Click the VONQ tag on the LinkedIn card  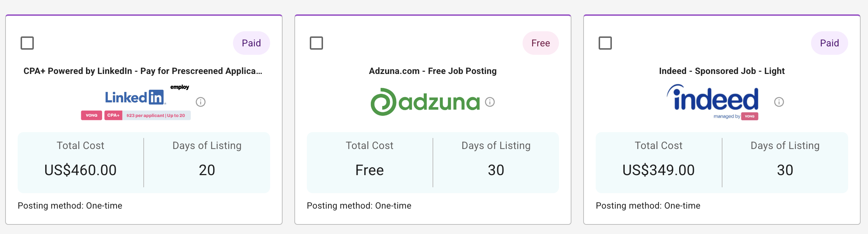(x=92, y=115)
